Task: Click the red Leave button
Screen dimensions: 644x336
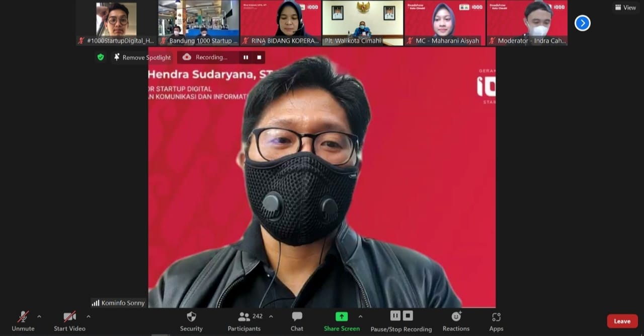Action: tap(622, 321)
